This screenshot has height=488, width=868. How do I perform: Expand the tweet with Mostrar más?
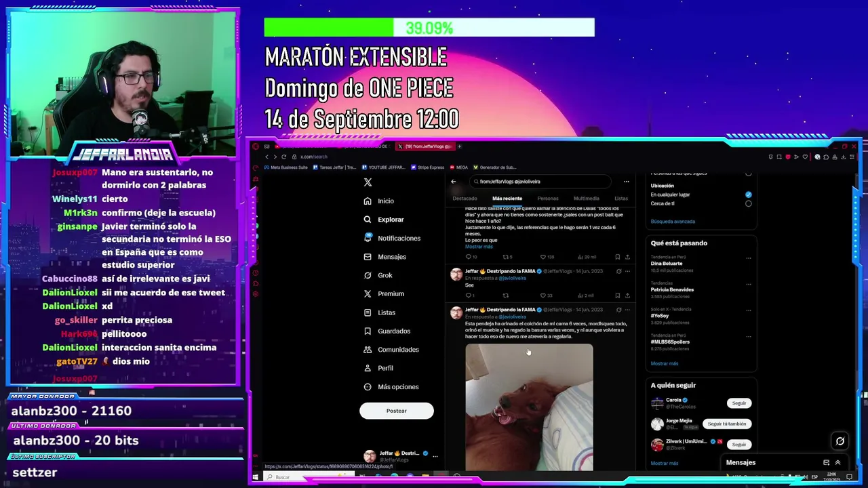click(x=479, y=247)
